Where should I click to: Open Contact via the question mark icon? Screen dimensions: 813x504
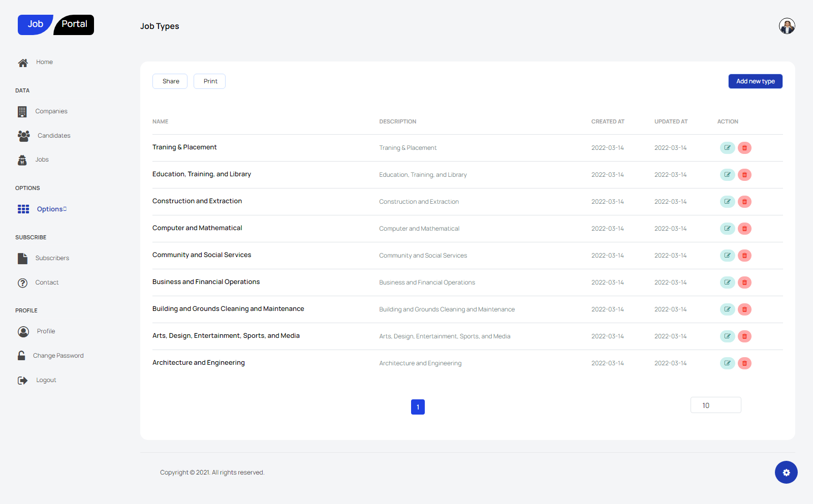(x=22, y=282)
